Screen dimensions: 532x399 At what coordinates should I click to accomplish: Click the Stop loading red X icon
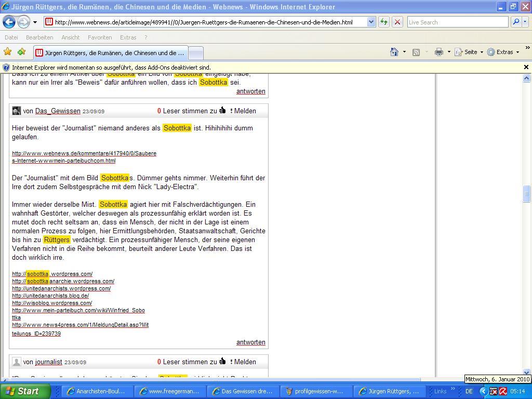coord(397,22)
